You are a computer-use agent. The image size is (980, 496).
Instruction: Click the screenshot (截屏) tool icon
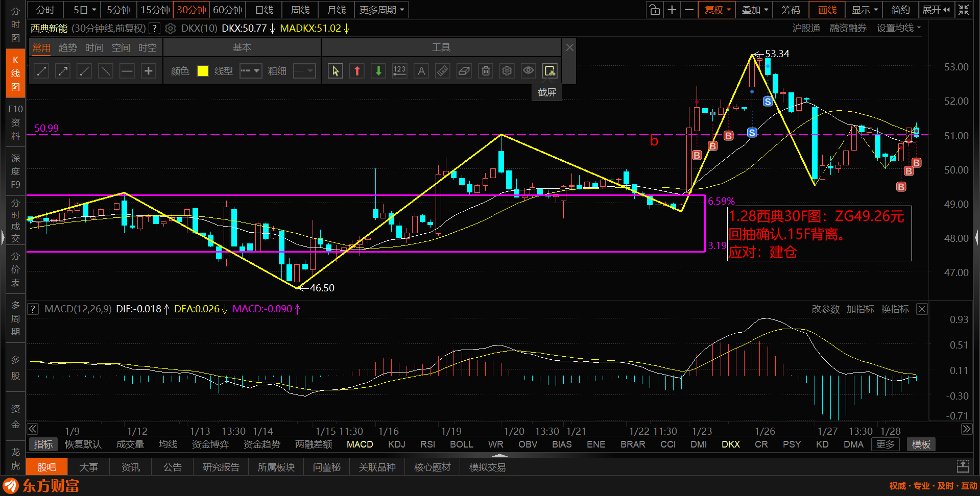click(x=549, y=71)
